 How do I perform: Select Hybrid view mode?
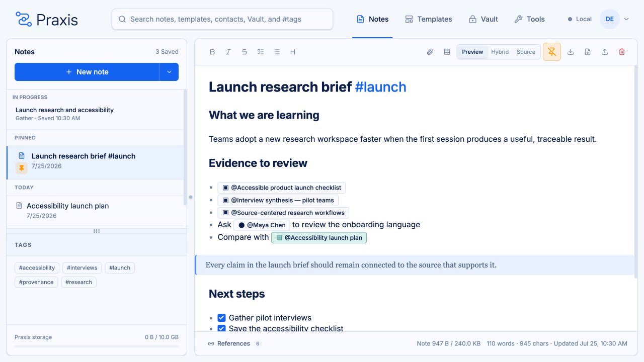pos(500,52)
